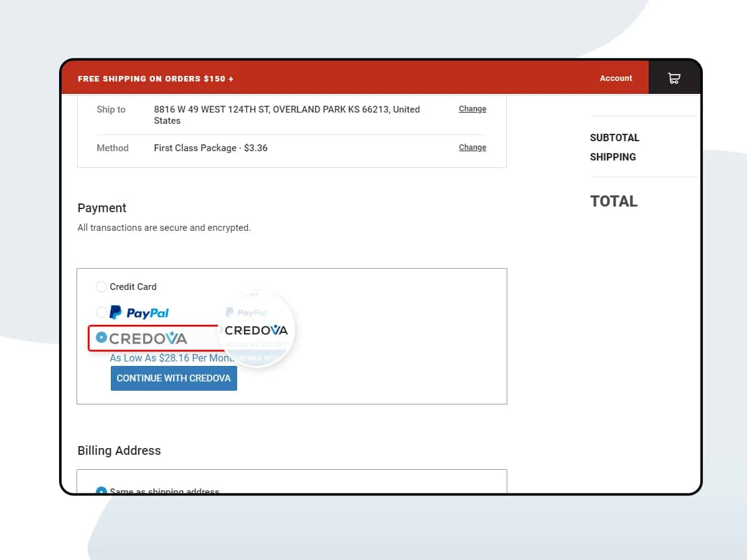Screen dimensions: 747x560
Task: Click the SUBTOTAL label
Action: tap(614, 138)
